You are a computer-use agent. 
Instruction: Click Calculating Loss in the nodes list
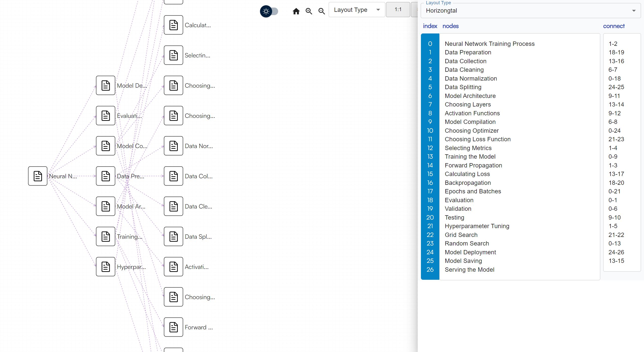[467, 174]
